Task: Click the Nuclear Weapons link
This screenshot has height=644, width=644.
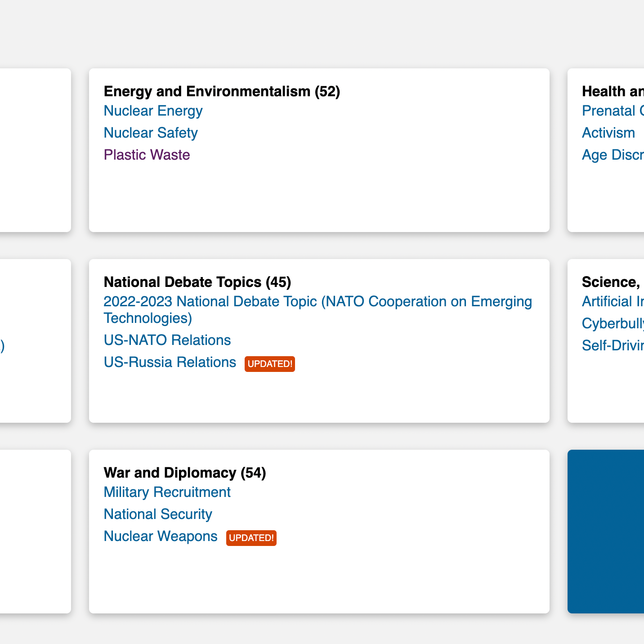Action: [160, 537]
